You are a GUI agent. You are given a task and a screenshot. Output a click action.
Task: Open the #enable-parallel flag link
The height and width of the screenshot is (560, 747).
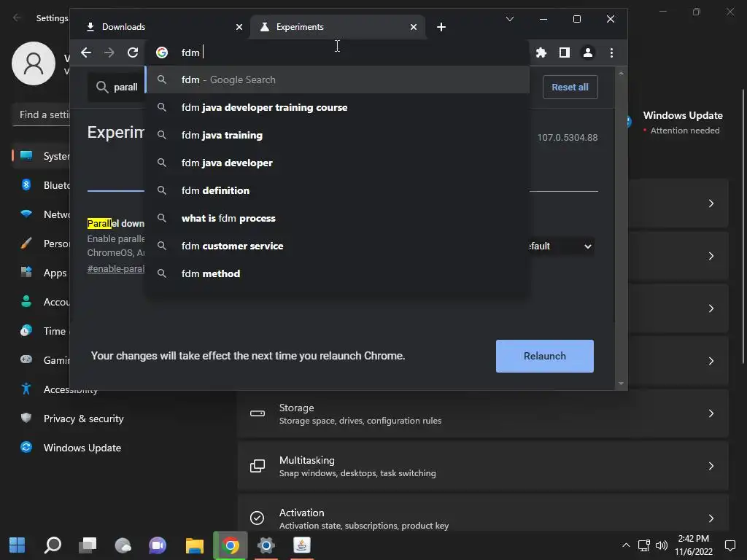click(116, 268)
